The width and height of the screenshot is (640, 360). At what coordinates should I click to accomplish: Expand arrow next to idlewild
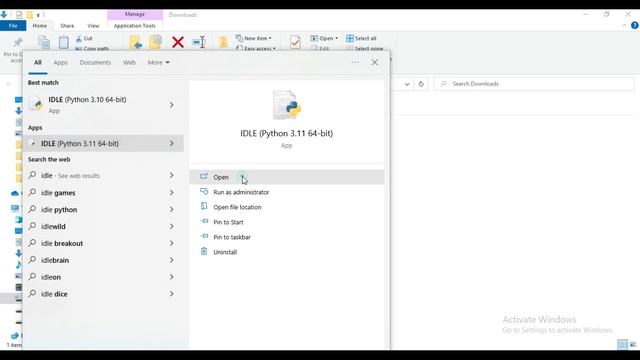172,226
